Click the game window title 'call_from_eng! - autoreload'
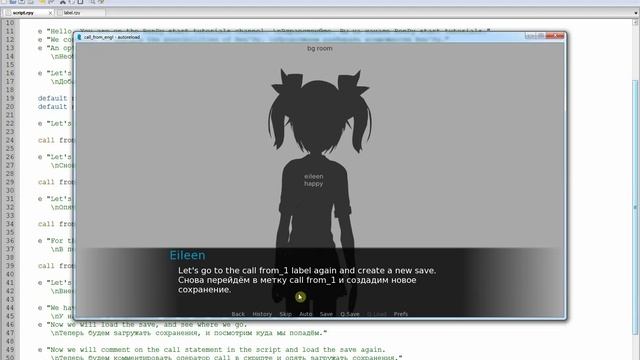Viewport: 640px width, 360px height. [x=112, y=37]
